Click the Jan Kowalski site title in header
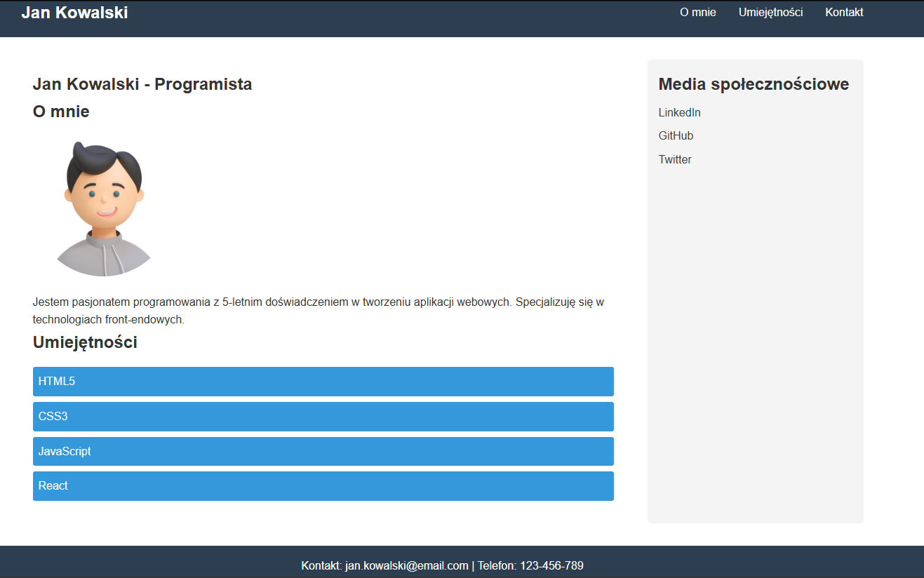 (74, 13)
